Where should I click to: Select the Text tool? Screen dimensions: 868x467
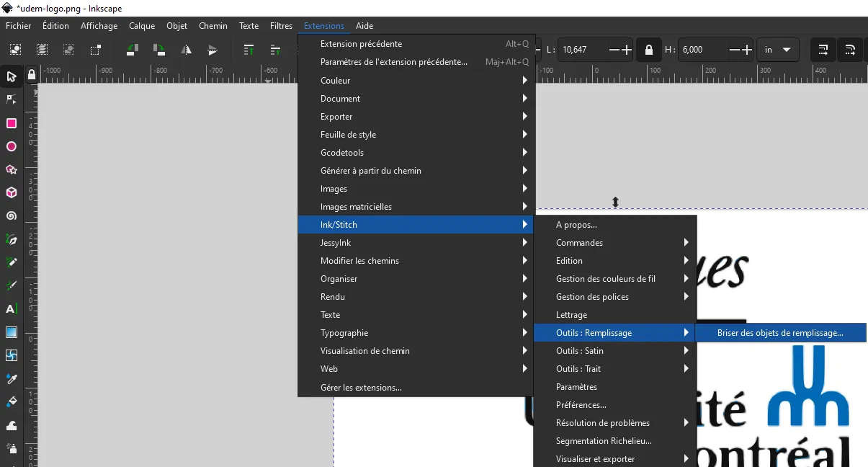pos(12,309)
